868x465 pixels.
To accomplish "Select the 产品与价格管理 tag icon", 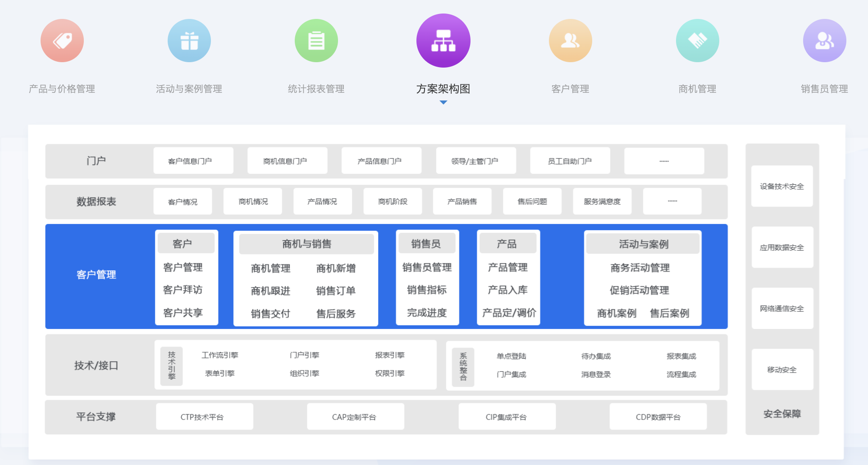I will point(62,40).
